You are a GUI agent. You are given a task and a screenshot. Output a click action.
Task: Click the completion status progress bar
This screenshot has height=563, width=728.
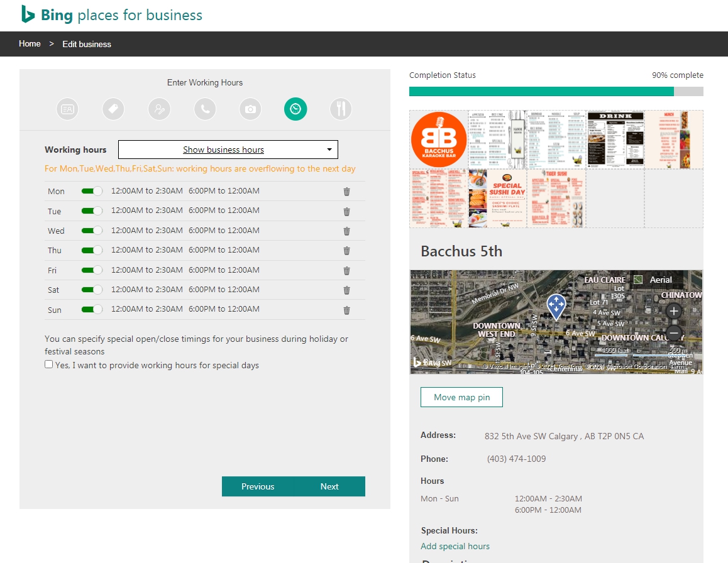(556, 92)
